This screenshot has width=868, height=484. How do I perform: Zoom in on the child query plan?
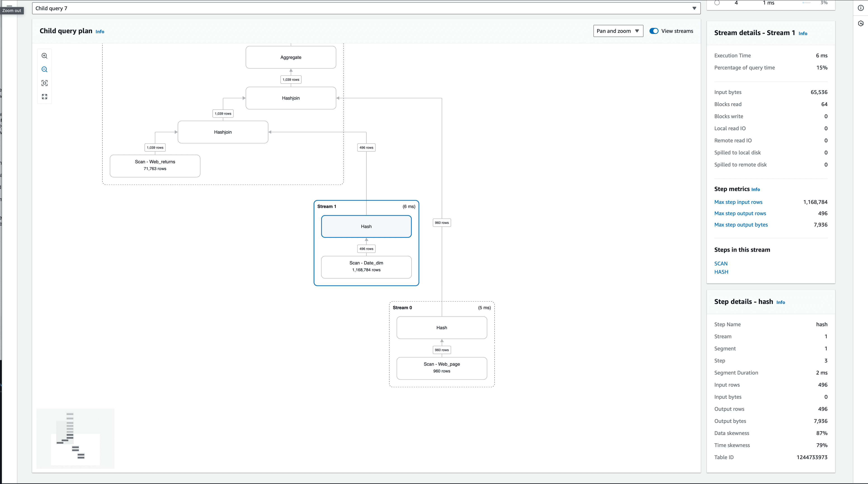tap(45, 56)
